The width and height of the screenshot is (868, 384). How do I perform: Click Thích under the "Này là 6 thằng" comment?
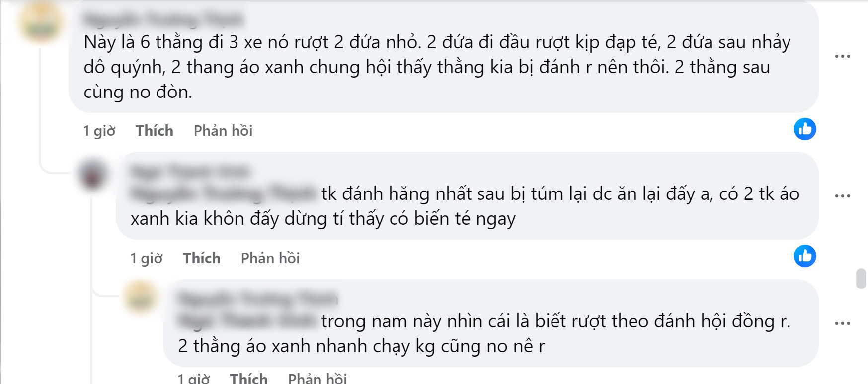click(x=155, y=131)
